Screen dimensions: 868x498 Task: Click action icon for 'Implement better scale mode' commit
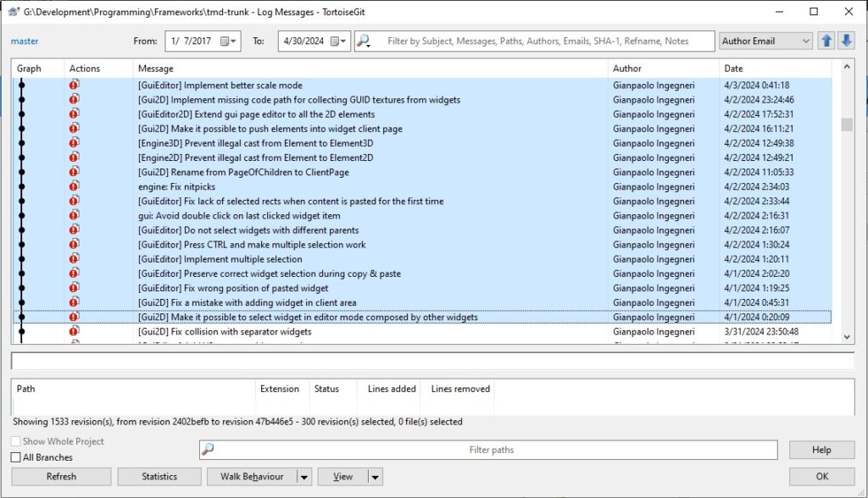pos(75,85)
